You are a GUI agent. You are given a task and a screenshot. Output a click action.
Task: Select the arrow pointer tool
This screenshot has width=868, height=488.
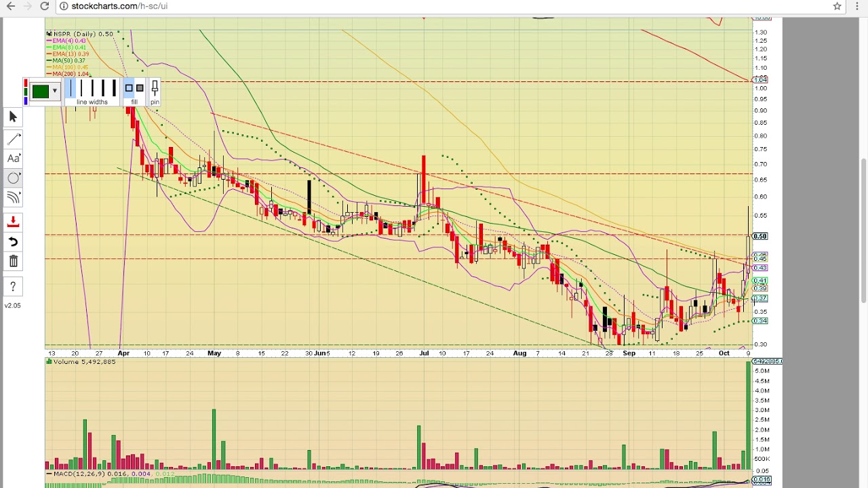pyautogui.click(x=13, y=117)
